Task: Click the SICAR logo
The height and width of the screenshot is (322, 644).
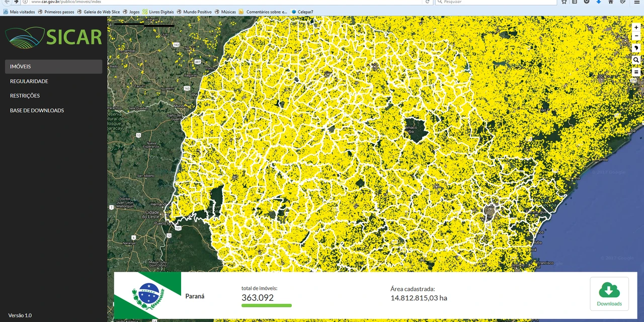Action: coord(53,37)
